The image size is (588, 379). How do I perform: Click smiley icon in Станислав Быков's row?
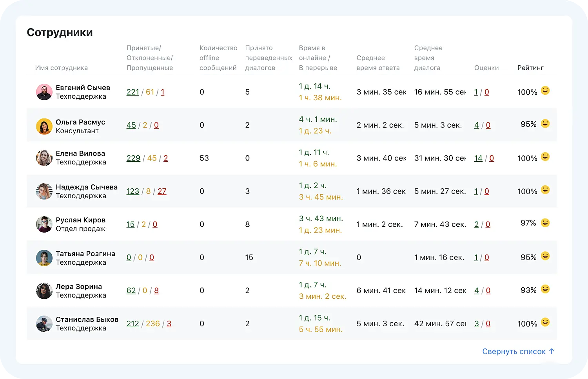(545, 323)
